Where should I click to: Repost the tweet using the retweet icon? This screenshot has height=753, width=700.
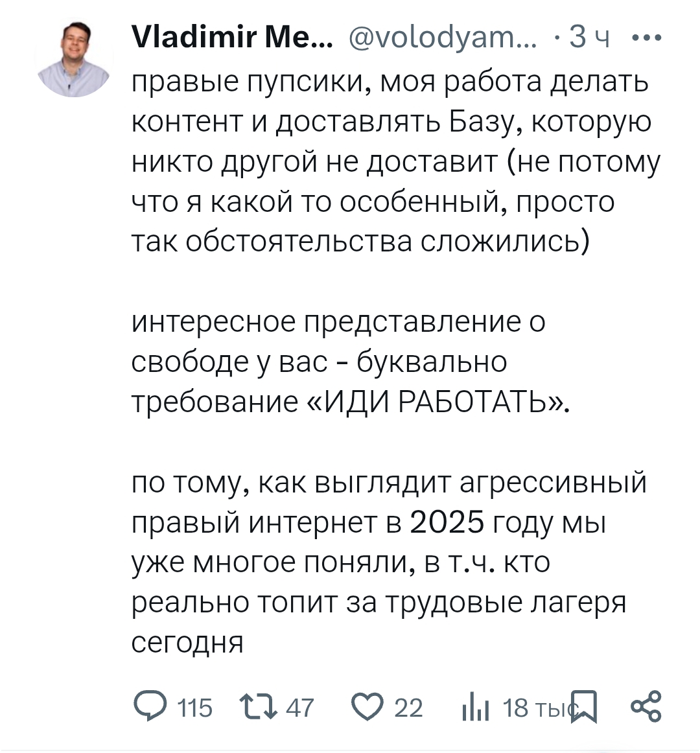[x=257, y=707]
